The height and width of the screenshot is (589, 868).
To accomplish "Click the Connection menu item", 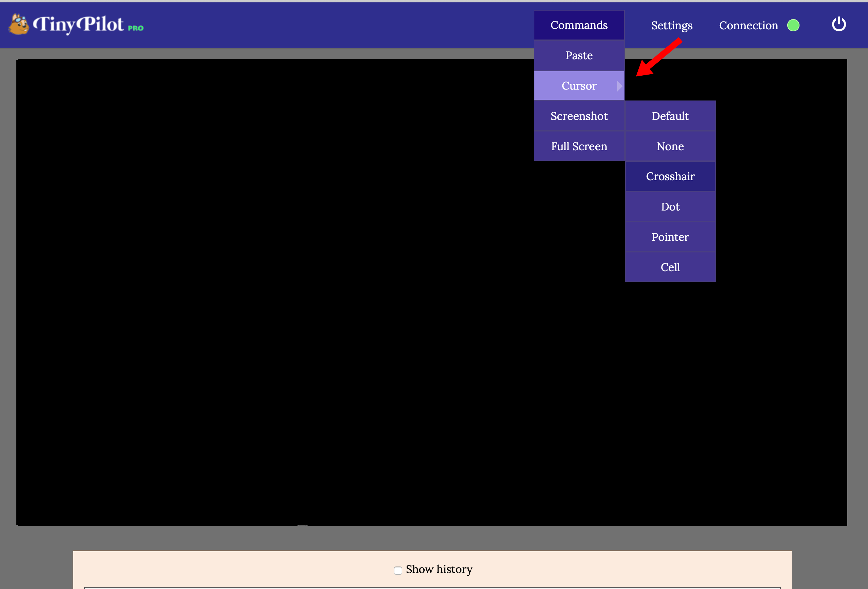I will [748, 26].
